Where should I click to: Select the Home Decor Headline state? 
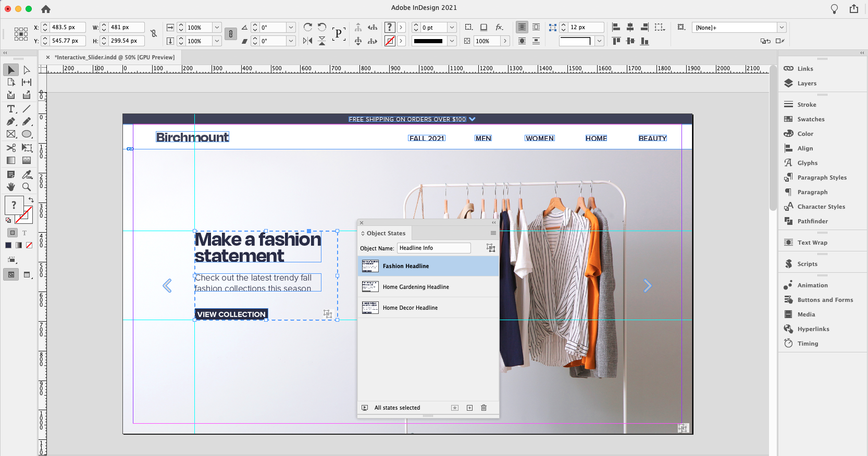428,308
